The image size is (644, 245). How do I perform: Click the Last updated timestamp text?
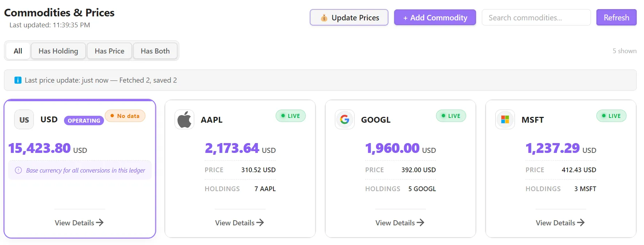click(x=50, y=25)
